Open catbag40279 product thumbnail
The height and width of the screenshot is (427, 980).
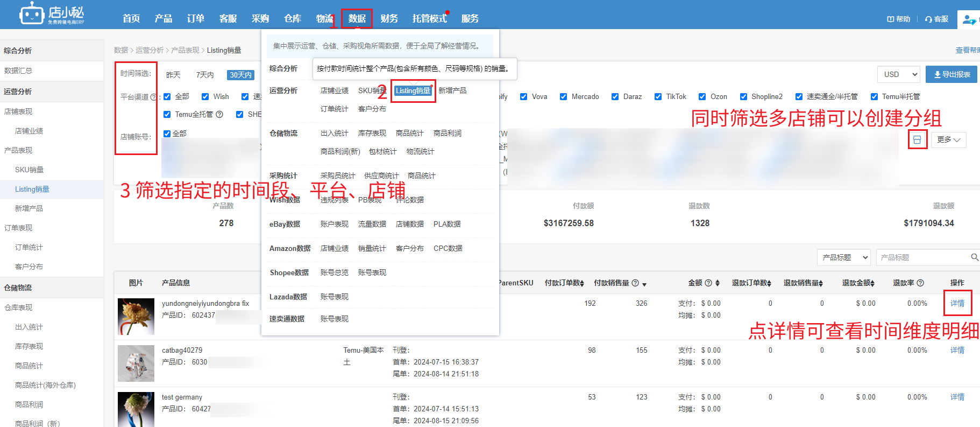[x=136, y=363]
